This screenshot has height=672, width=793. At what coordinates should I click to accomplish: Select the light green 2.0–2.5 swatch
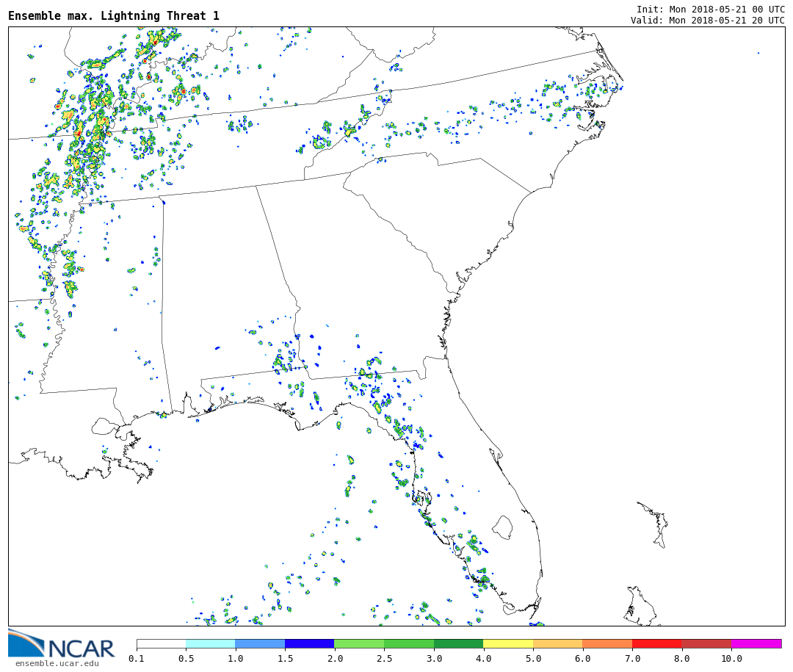pos(359,643)
